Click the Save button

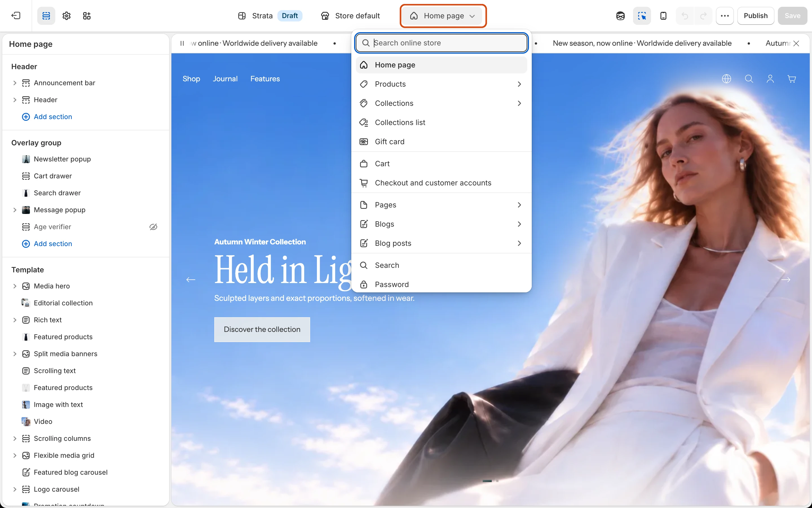tap(793, 16)
